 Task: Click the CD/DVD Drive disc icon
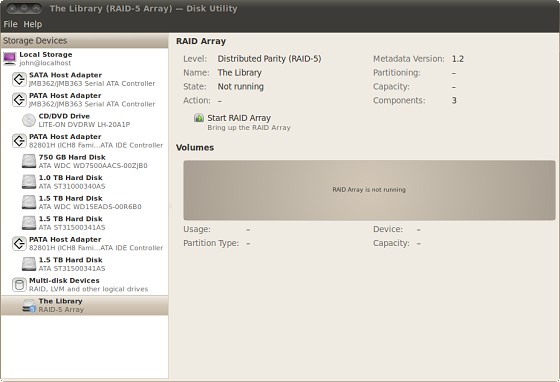pyautogui.click(x=29, y=120)
